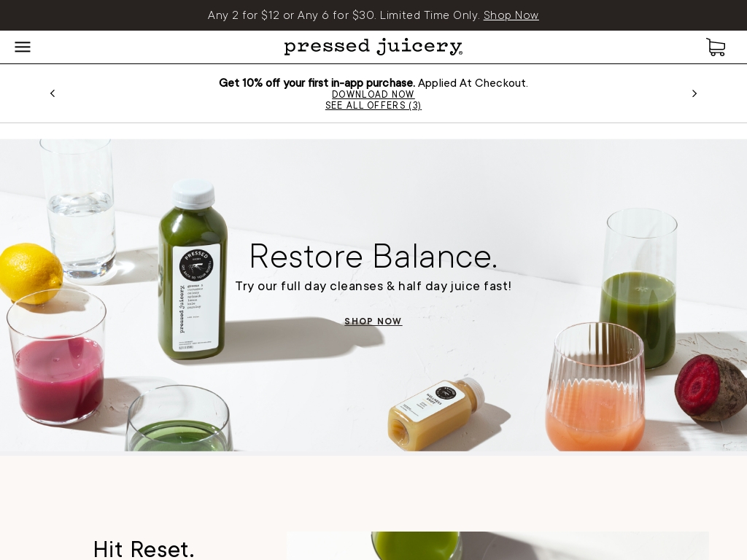Click the full day cleanses subtitle text
Viewport: 747px width, 560px height.
pyautogui.click(x=373, y=286)
